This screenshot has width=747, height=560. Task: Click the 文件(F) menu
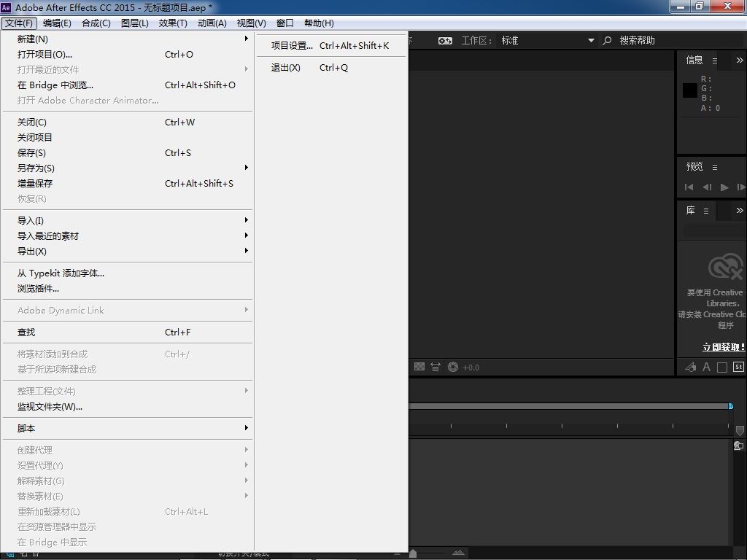(x=19, y=23)
